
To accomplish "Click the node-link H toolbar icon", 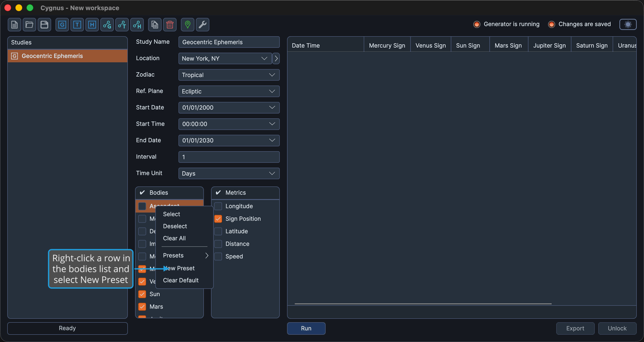I will pyautogui.click(x=137, y=25).
